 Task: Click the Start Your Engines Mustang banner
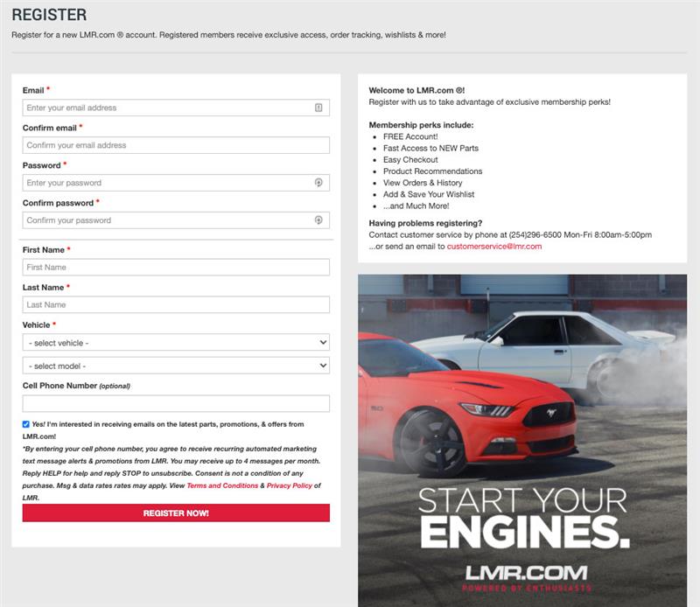(522, 441)
